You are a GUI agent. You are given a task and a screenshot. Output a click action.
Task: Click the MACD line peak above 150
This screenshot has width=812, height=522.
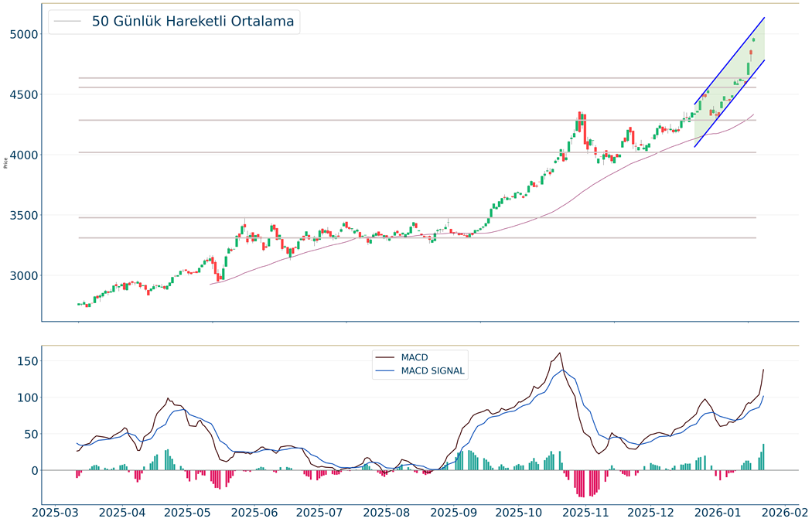tap(559, 353)
